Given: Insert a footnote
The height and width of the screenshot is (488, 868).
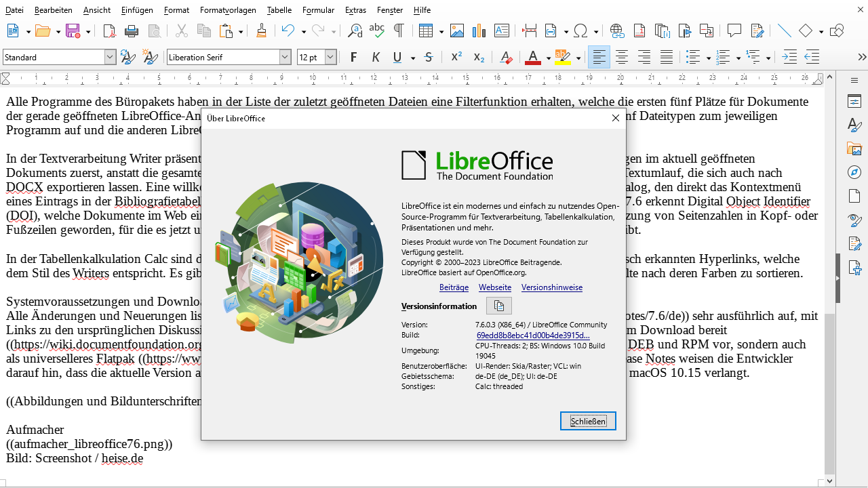Looking at the screenshot, I should coord(639,30).
